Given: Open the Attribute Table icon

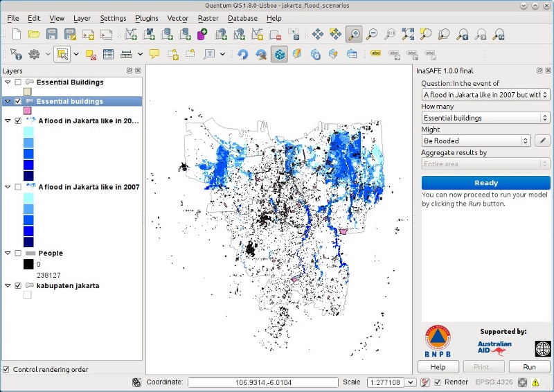Looking at the screenshot, I should tap(108, 54).
